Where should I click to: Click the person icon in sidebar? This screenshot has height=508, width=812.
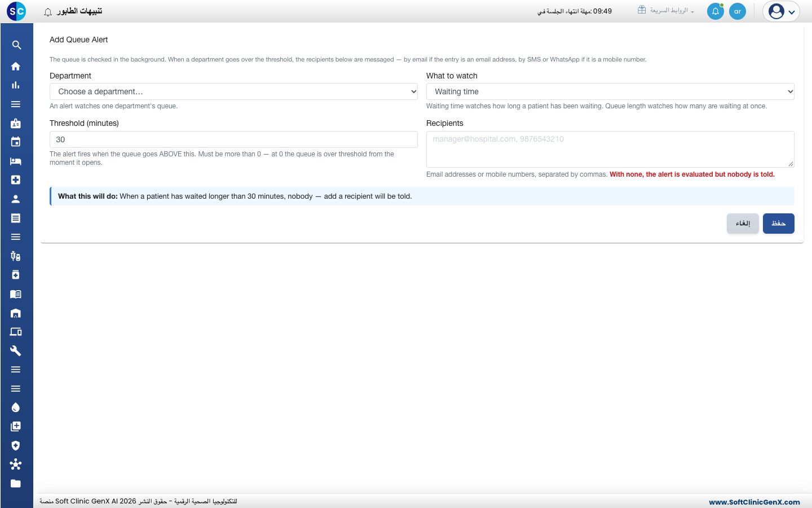click(x=16, y=199)
